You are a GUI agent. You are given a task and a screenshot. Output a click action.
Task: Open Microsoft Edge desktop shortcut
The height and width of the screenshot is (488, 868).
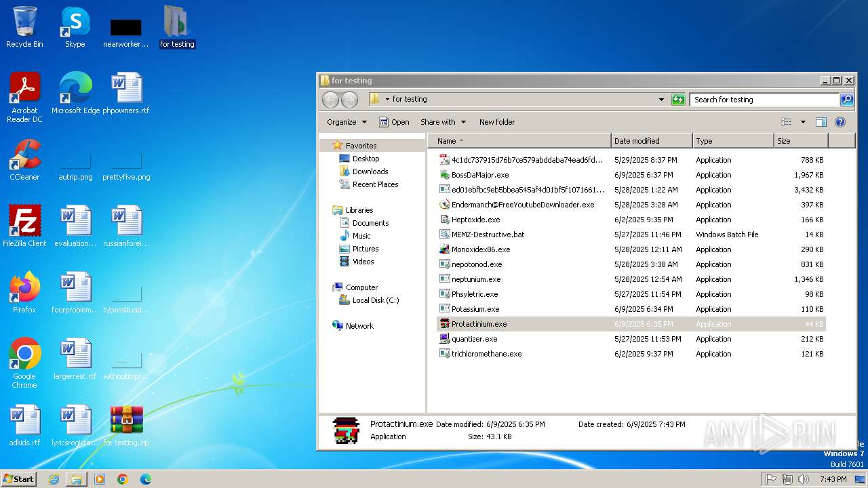pos(75,94)
